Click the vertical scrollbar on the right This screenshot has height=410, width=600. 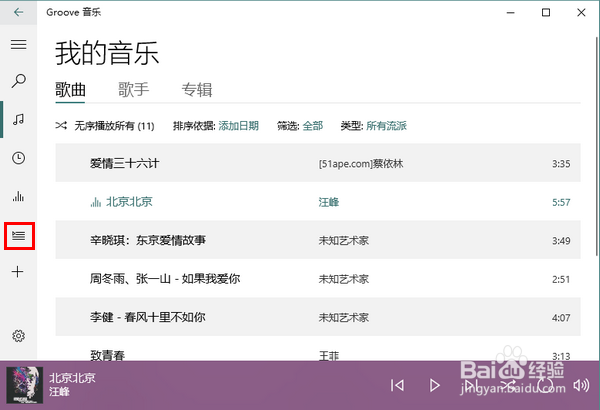click(x=597, y=146)
